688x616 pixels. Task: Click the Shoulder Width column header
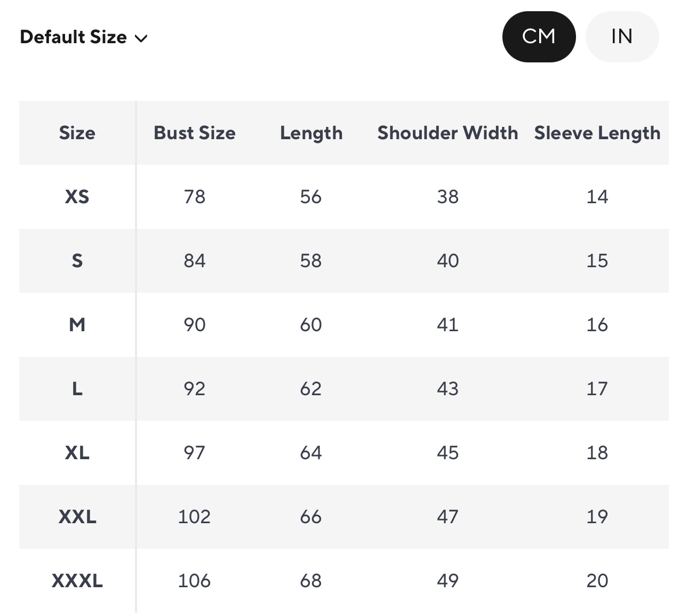[447, 133]
